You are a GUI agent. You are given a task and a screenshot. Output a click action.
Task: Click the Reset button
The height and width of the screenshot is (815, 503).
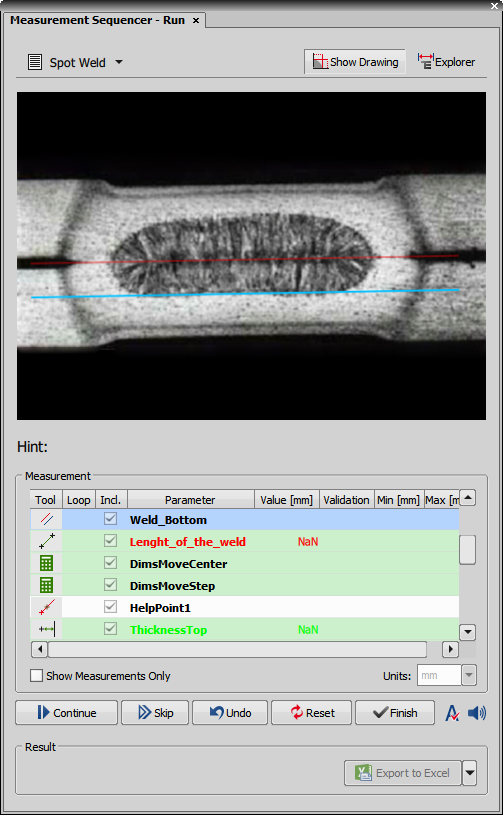click(312, 713)
